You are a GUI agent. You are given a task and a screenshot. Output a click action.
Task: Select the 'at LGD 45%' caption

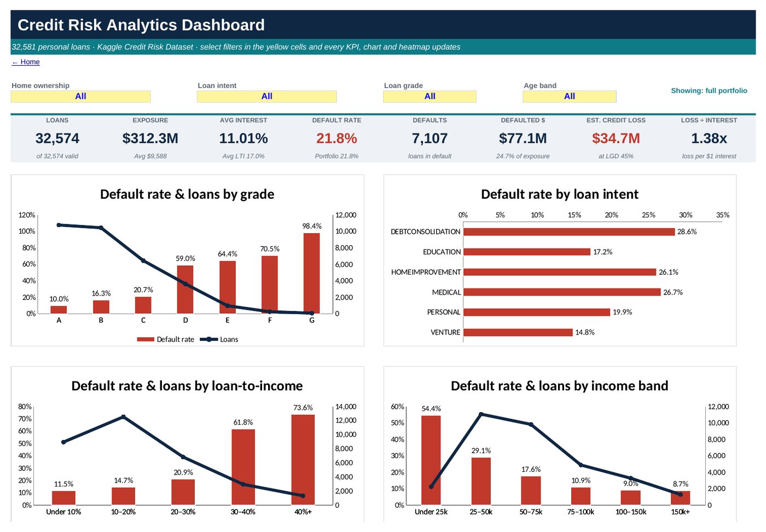point(616,156)
